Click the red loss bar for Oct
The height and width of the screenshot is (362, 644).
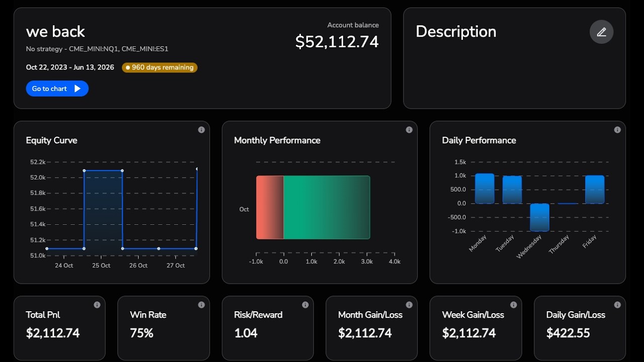point(270,207)
